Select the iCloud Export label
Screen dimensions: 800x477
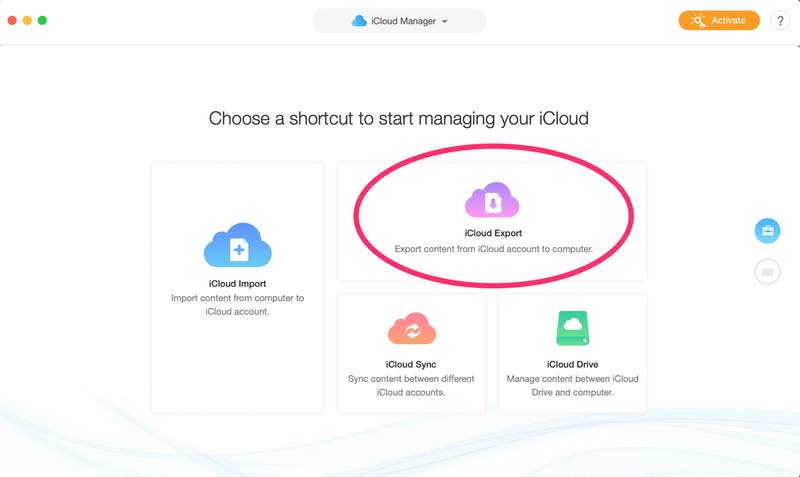pyautogui.click(x=493, y=233)
